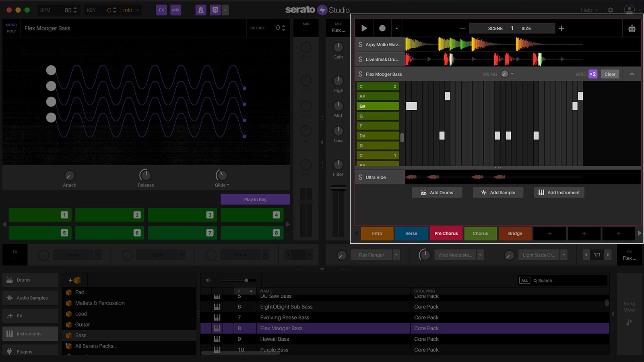644x362 pixels.
Task: Select MONO voice mode
Action: (x=11, y=25)
